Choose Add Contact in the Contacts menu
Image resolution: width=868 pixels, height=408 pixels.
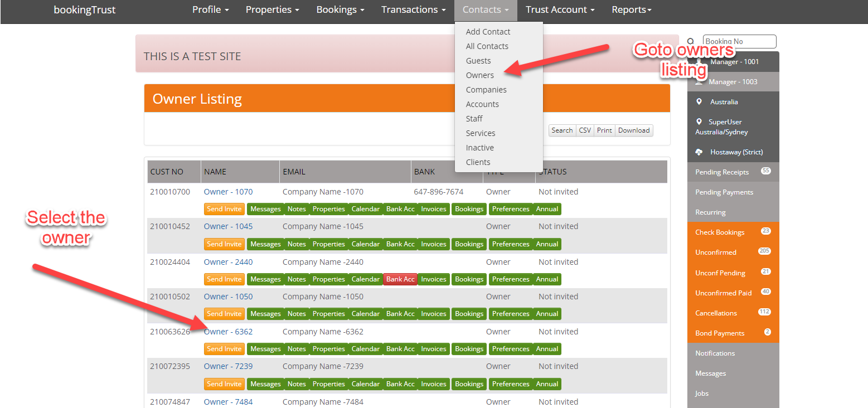(x=488, y=32)
